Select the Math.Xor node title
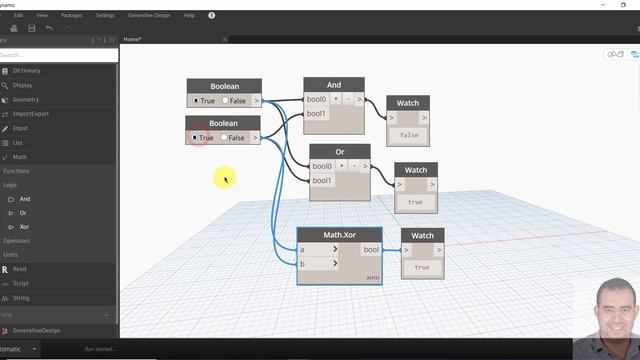Viewport: 640px width, 360px height. tap(340, 235)
